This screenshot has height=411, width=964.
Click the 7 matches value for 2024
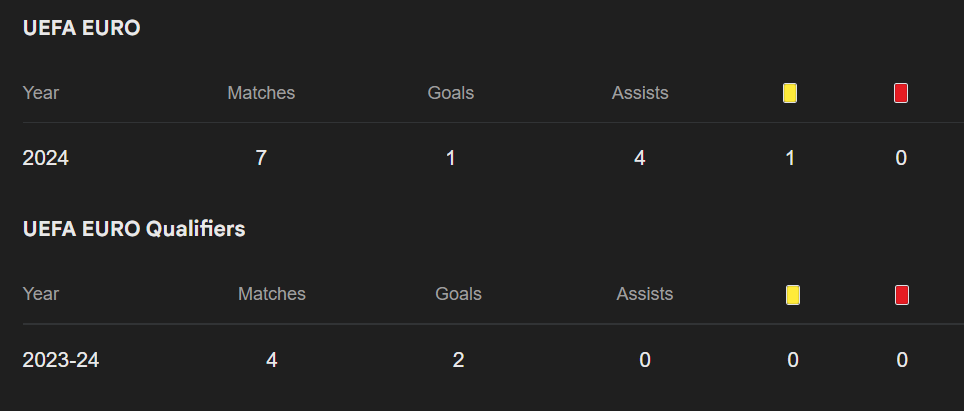tap(261, 157)
